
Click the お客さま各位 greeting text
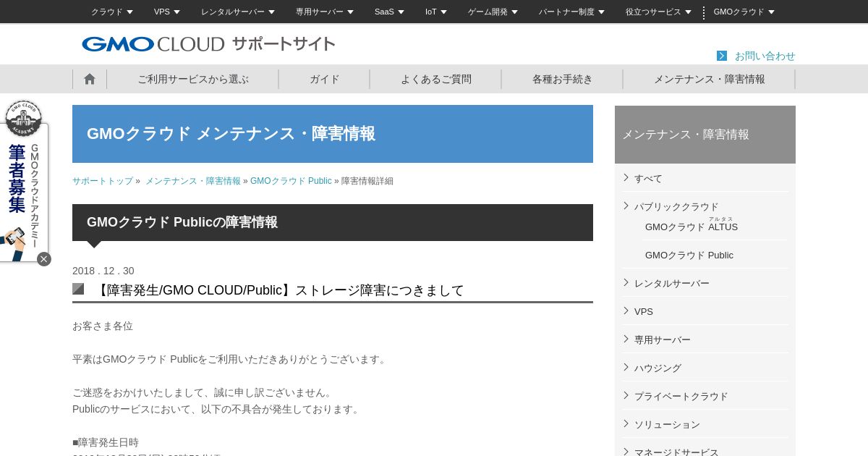click(x=103, y=326)
